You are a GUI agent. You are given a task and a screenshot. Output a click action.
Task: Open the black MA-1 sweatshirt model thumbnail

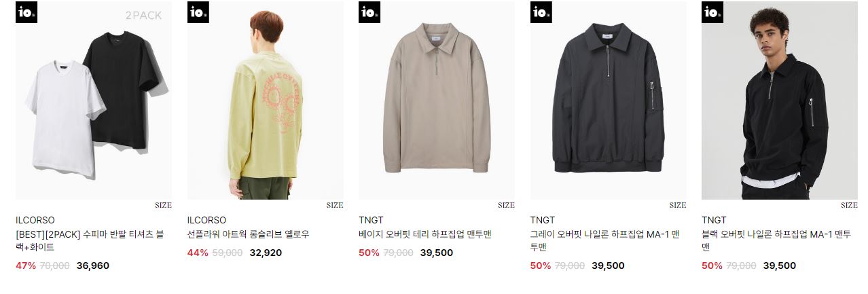[780, 100]
